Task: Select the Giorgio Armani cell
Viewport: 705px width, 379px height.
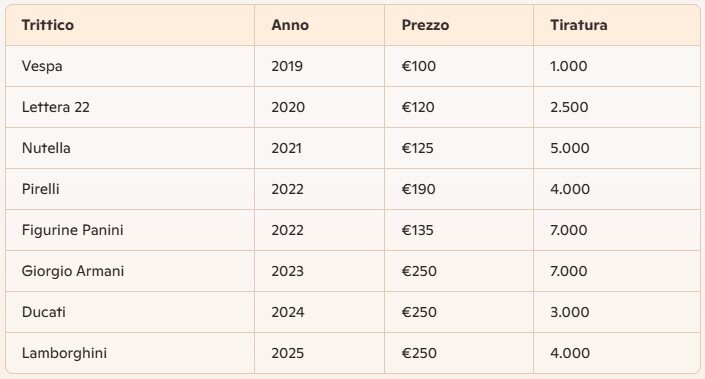Action: 130,271
